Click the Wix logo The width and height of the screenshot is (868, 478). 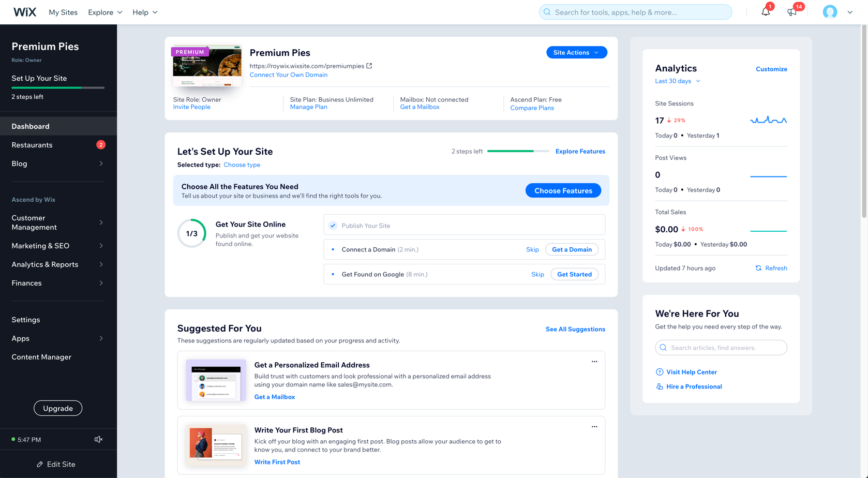coord(24,12)
